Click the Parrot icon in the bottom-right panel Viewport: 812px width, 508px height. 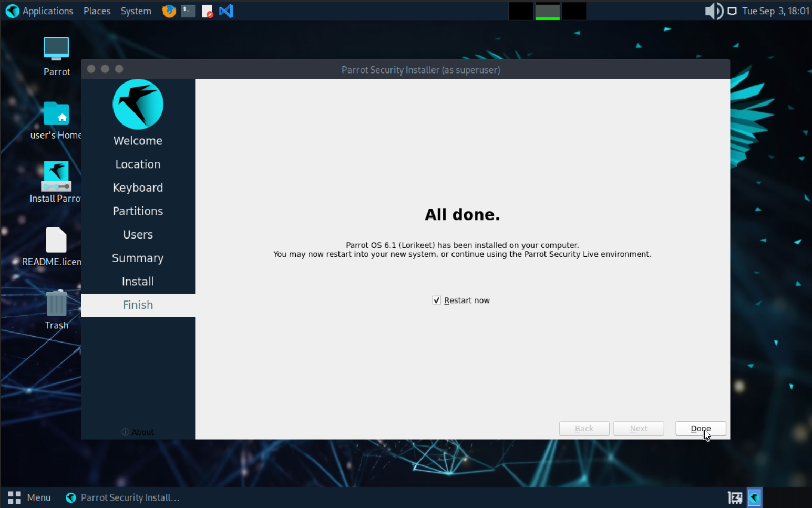pyautogui.click(x=754, y=497)
